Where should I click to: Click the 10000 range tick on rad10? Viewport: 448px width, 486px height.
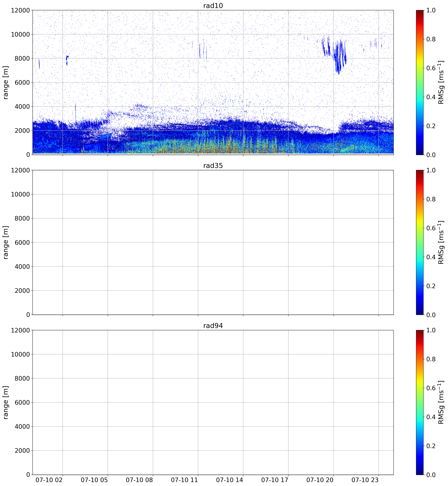[20, 34]
